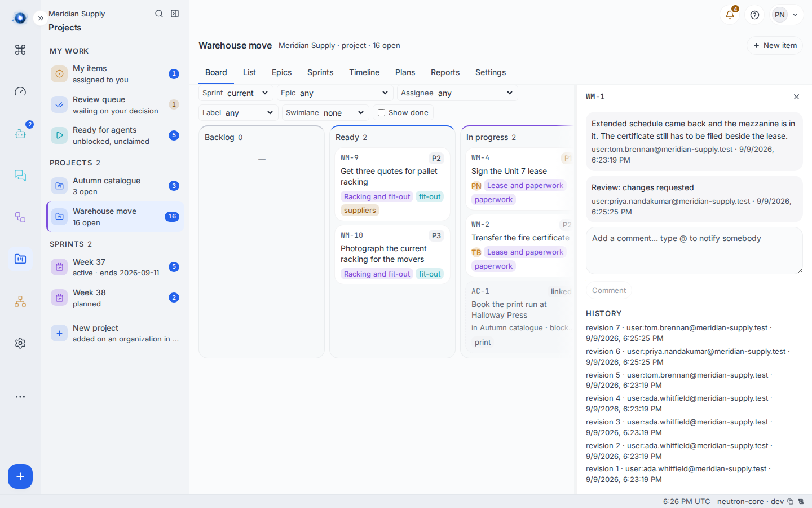This screenshot has width=812, height=508.
Task: Open the WM-9 pallet racking quotes card
Action: [x=392, y=185]
